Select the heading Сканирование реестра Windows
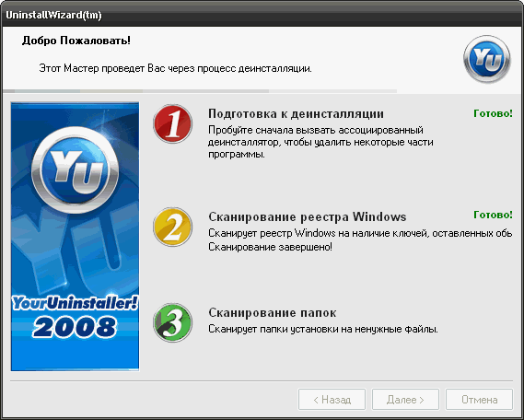The image size is (524, 420). coord(308,216)
